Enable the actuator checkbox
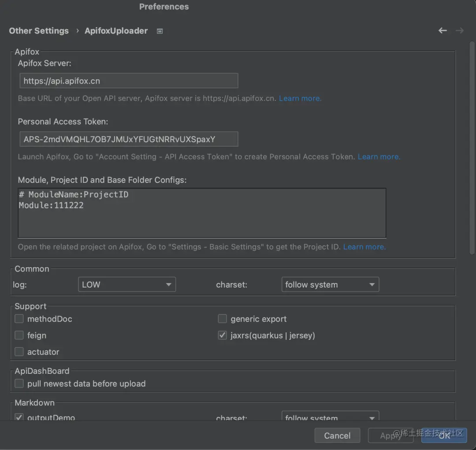Viewport: 476px width, 450px height. (19, 351)
